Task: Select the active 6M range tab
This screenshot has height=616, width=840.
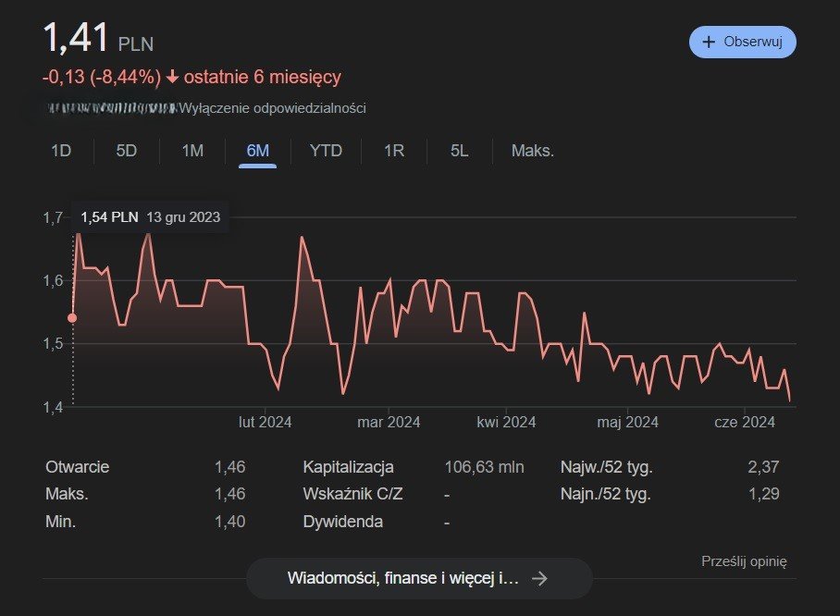Action: click(258, 151)
